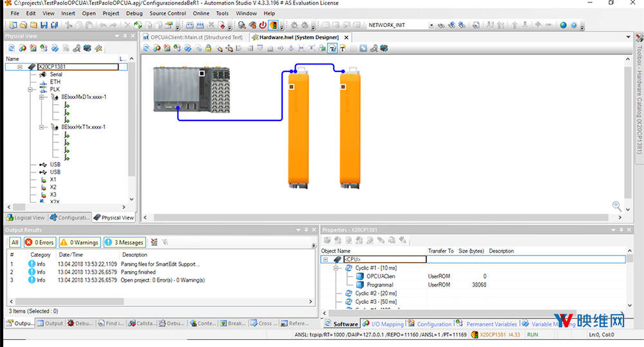Toggle the 0 Warnings filter button
This screenshot has height=347, width=644.
point(79,243)
